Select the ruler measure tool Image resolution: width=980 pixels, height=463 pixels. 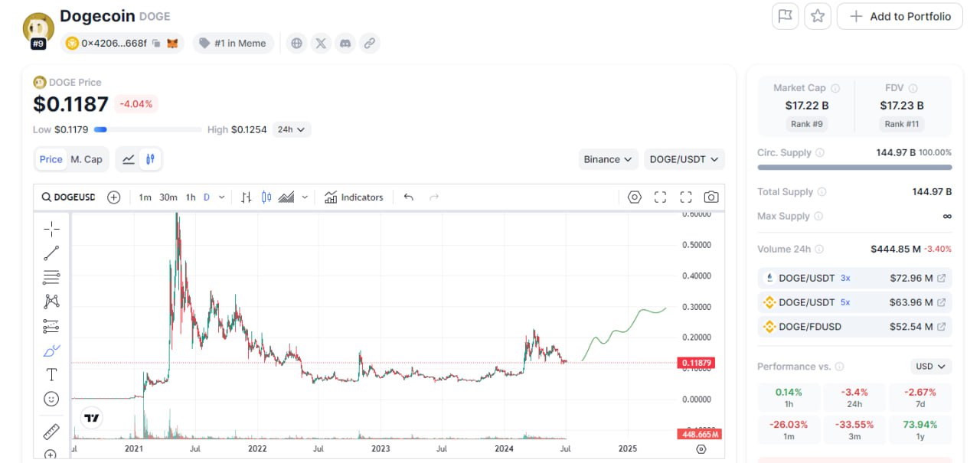pyautogui.click(x=51, y=432)
